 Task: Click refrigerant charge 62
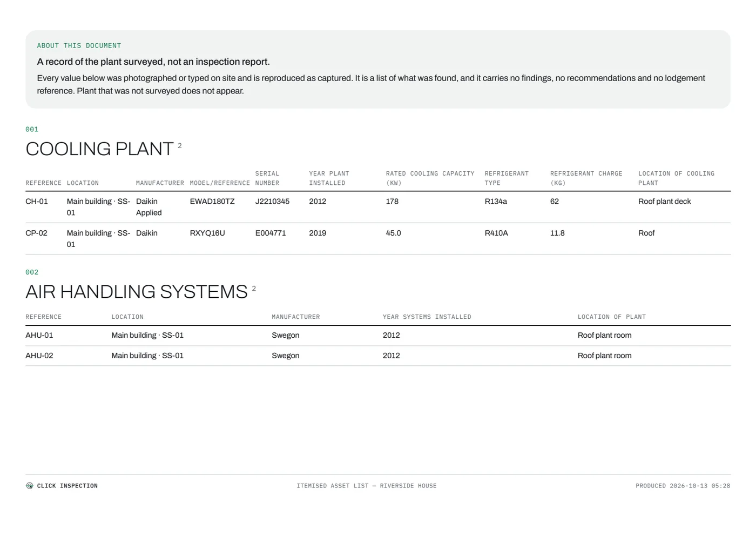[555, 202]
